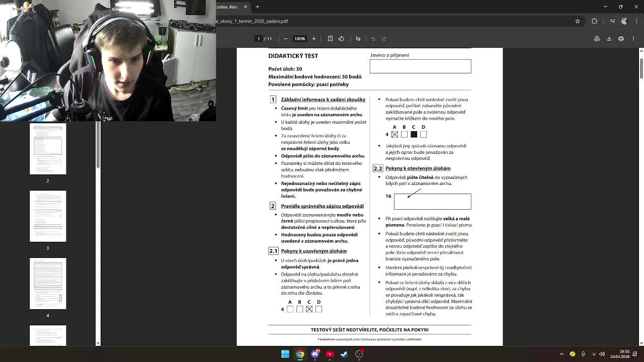Zoom in with the plus button

click(x=314, y=39)
